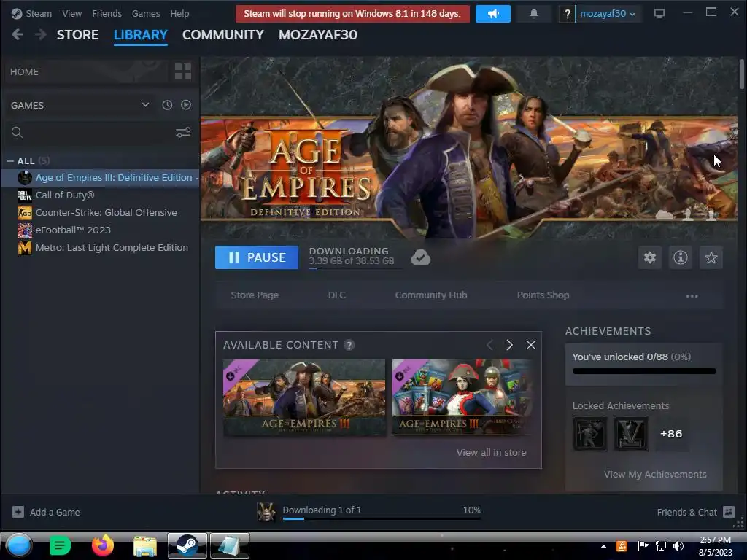
Task: Click the back navigation arrow
Action: pos(18,34)
